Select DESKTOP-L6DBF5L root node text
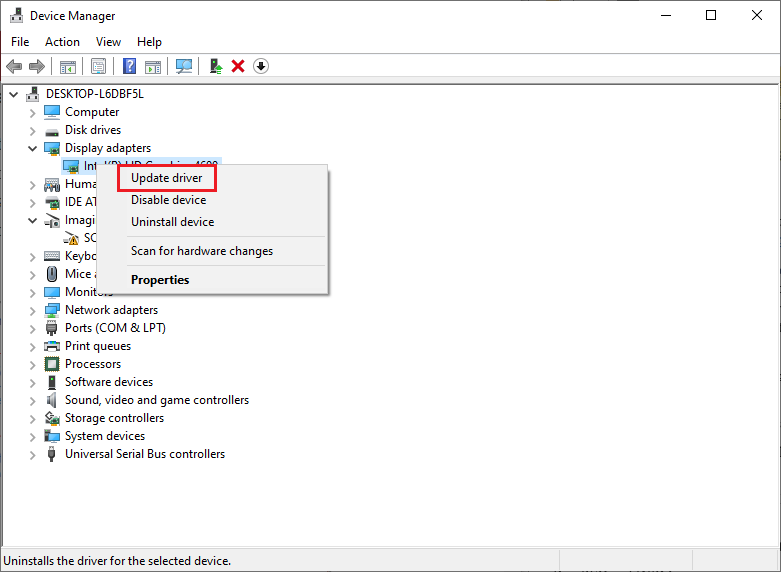The width and height of the screenshot is (781, 572). (95, 94)
